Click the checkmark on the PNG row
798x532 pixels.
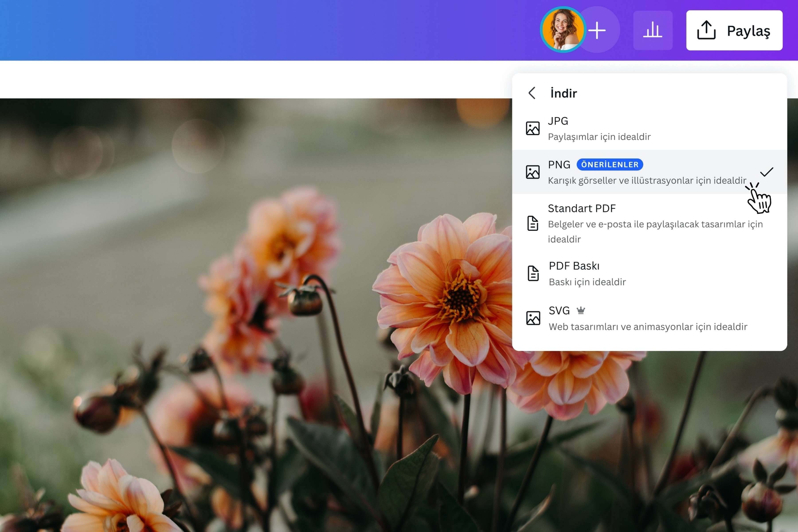click(x=767, y=172)
